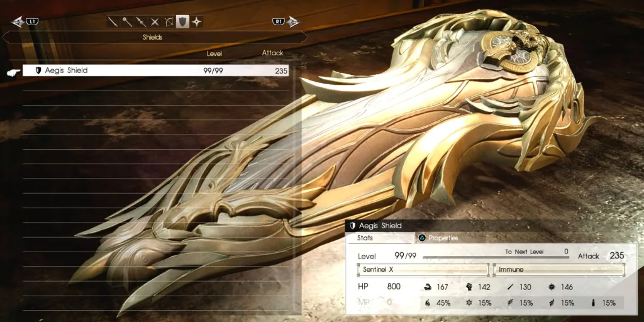
Task: Select the crossed daggers category icon
Action: (155, 21)
